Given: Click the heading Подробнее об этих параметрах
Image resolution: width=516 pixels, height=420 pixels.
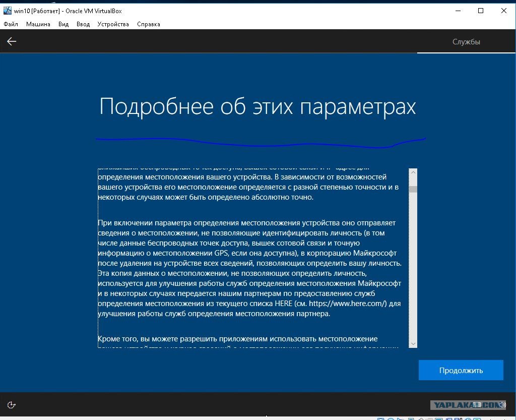Looking at the screenshot, I should (x=257, y=107).
